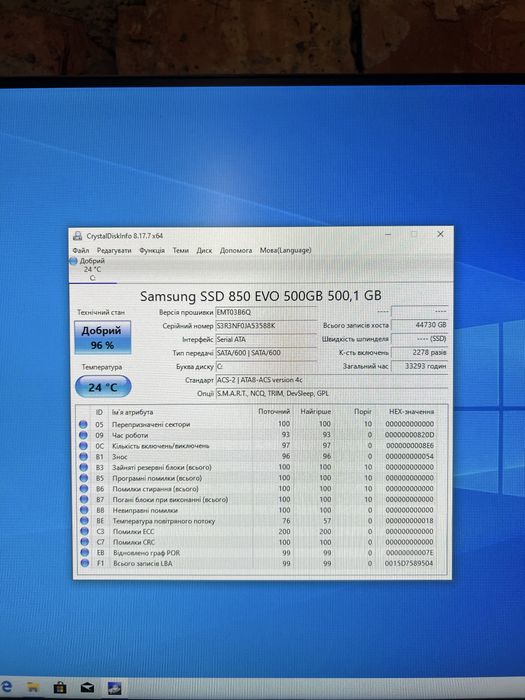Image resolution: width=525 pixels, height=700 pixels.
Task: Click the Поріг column header
Action: (x=363, y=411)
